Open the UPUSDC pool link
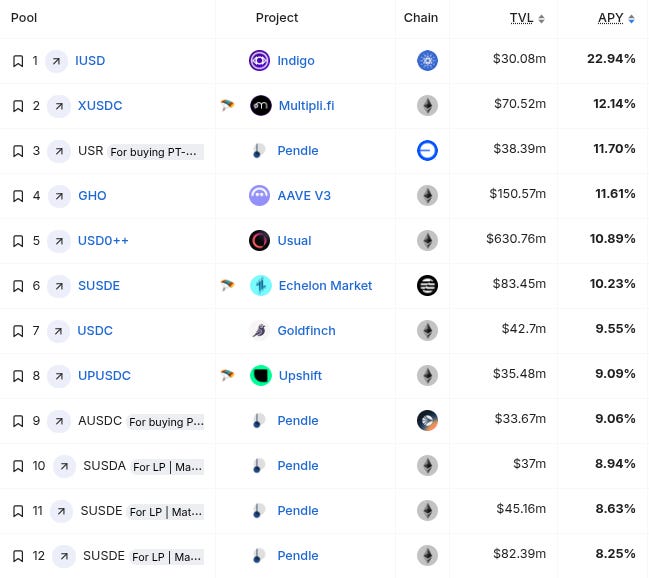Screen dimensions: 649x578 pos(104,376)
